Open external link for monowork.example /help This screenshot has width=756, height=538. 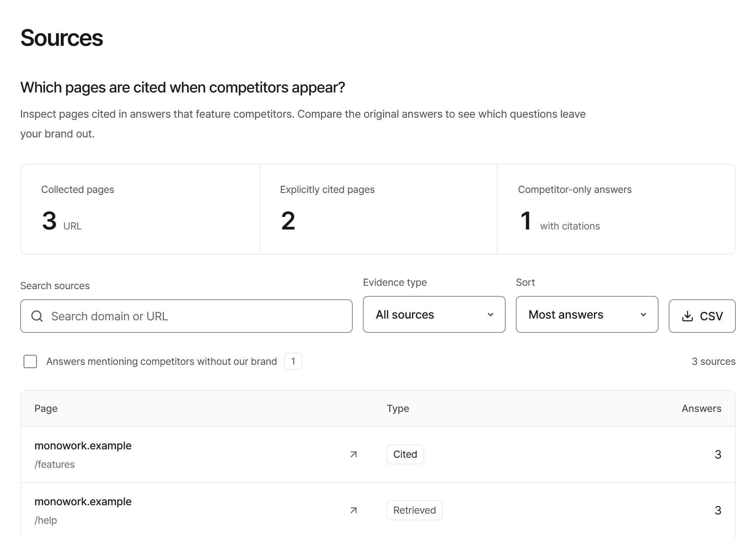(354, 510)
